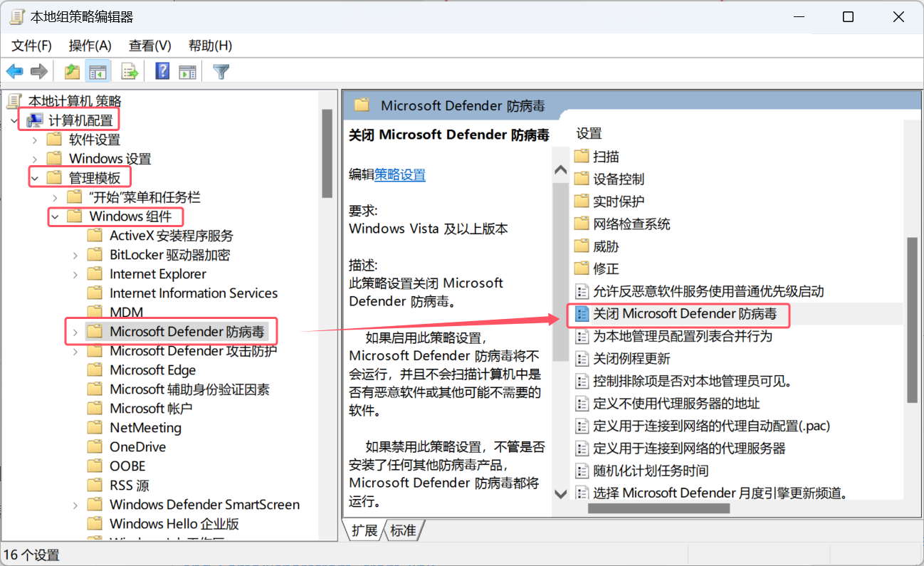Open the 网络检查系统 folder
924x566 pixels.
(631, 224)
